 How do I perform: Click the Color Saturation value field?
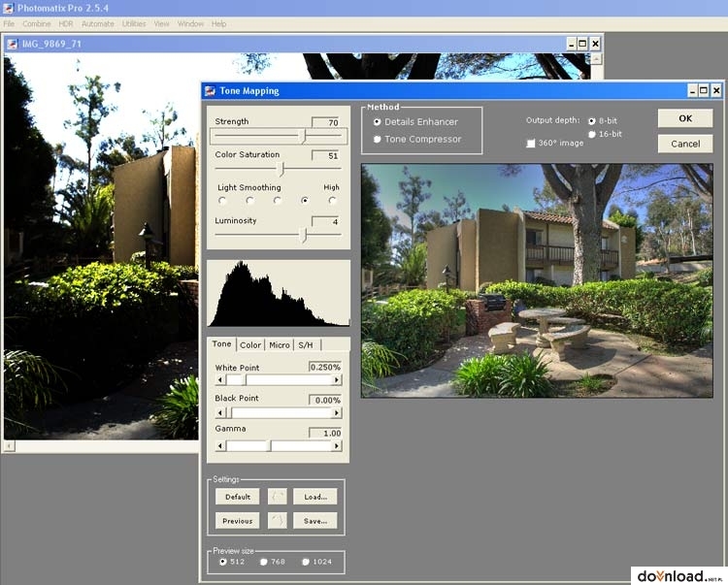[x=325, y=155]
